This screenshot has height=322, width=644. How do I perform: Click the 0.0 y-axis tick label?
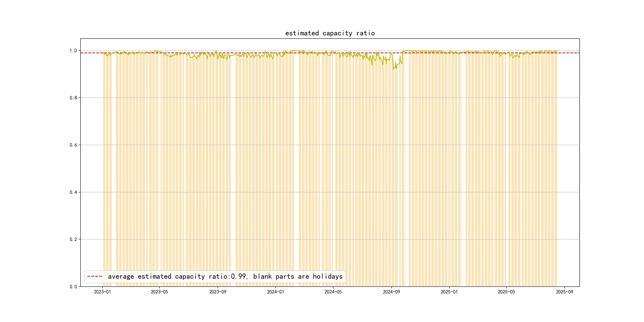coord(73,286)
